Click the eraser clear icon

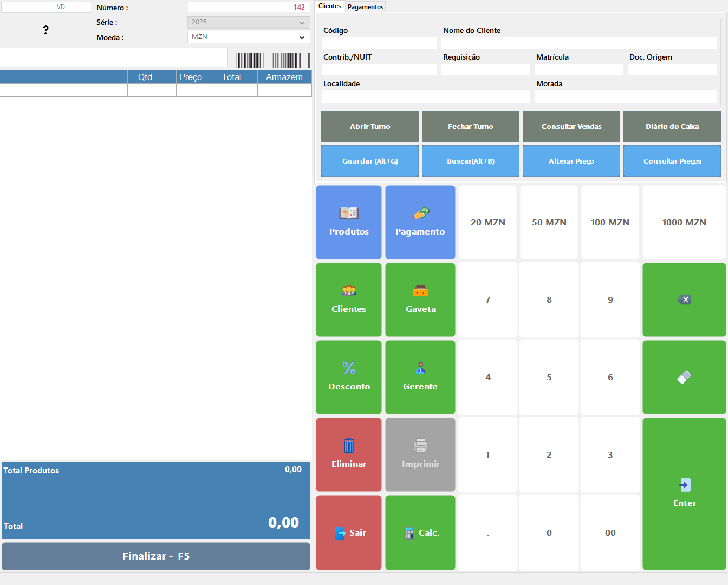[684, 377]
